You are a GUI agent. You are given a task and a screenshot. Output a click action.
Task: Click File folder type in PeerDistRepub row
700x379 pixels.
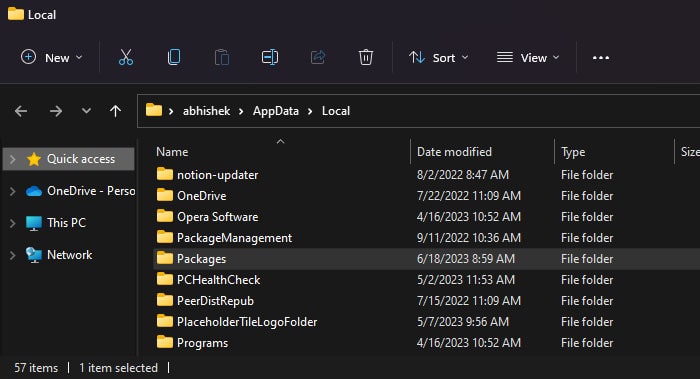tap(587, 300)
